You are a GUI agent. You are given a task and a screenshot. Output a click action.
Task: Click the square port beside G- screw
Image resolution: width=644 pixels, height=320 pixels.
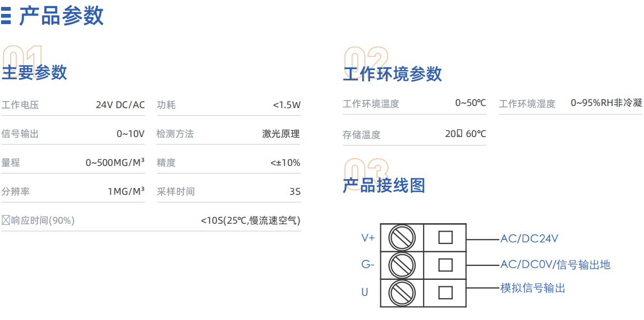(446, 265)
